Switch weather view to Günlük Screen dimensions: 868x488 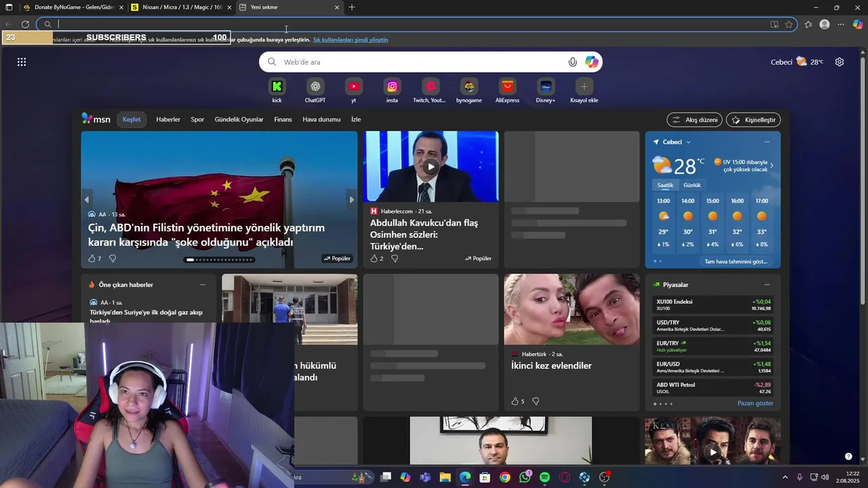click(x=692, y=185)
